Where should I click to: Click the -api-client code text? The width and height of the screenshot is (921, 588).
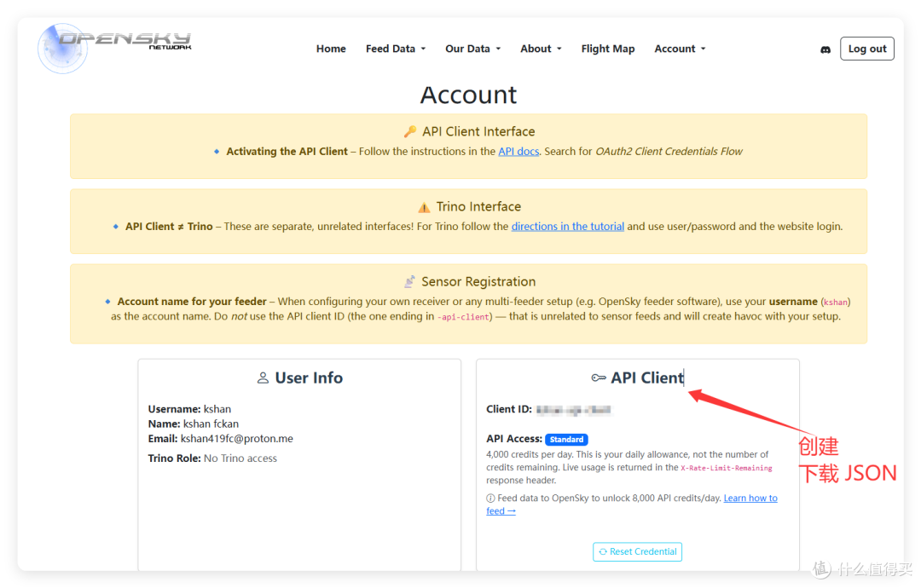tap(463, 317)
